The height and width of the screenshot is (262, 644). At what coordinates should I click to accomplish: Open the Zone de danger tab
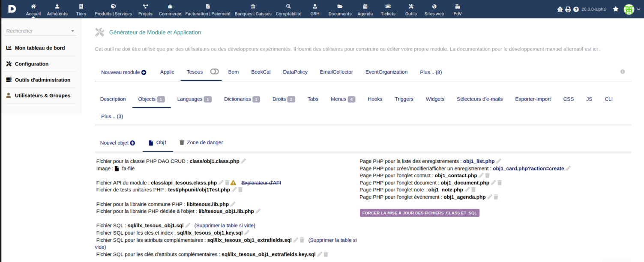click(x=201, y=143)
